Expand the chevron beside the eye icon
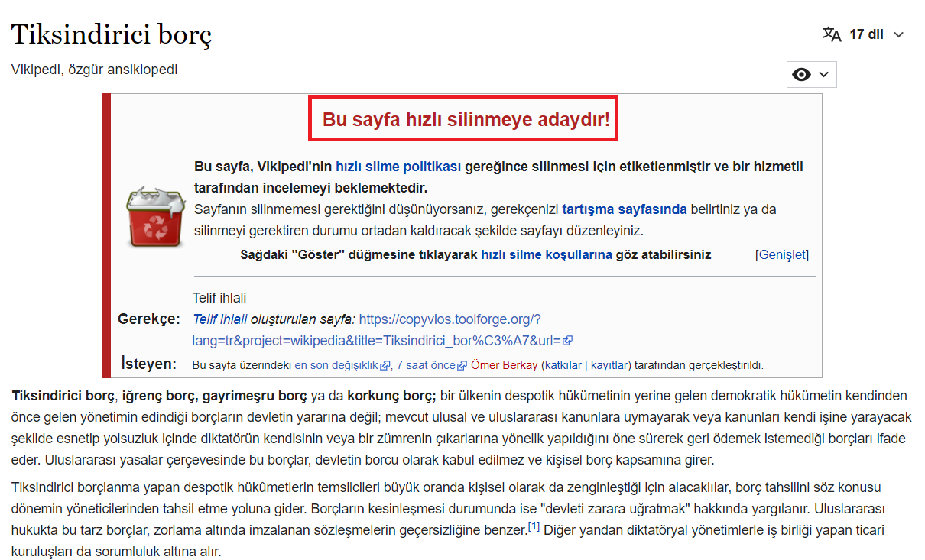 [823, 74]
